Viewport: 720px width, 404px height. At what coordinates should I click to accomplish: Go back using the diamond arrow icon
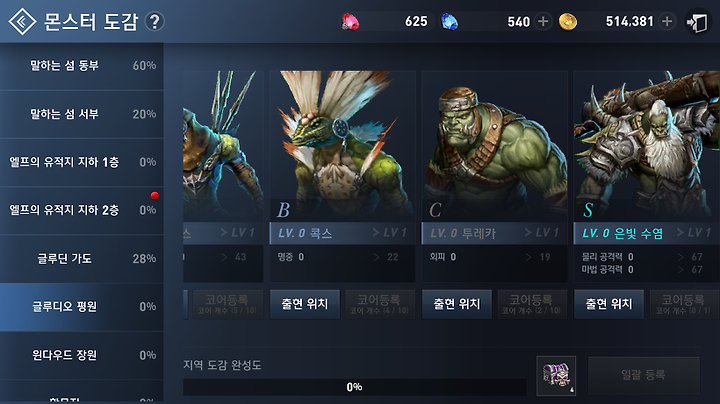[22, 21]
